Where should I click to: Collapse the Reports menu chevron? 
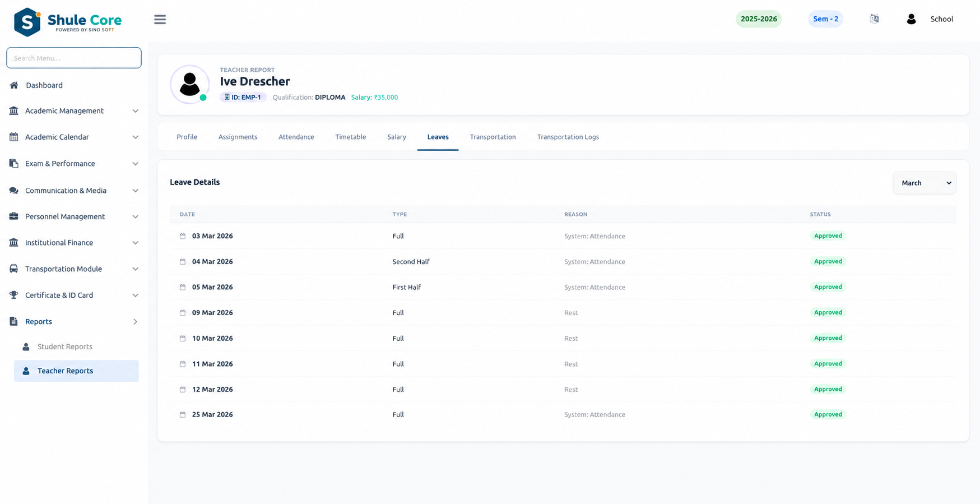coord(135,322)
